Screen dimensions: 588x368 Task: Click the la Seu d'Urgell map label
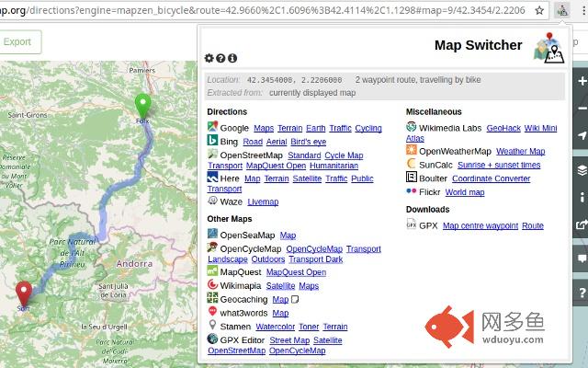[104, 327]
